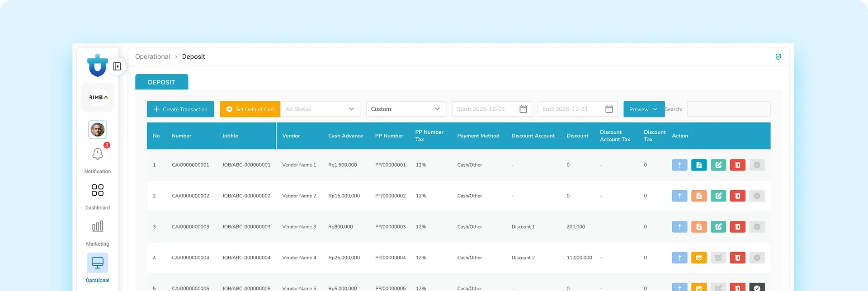Click the Cash Advance column header
The width and height of the screenshot is (868, 291).
(345, 136)
